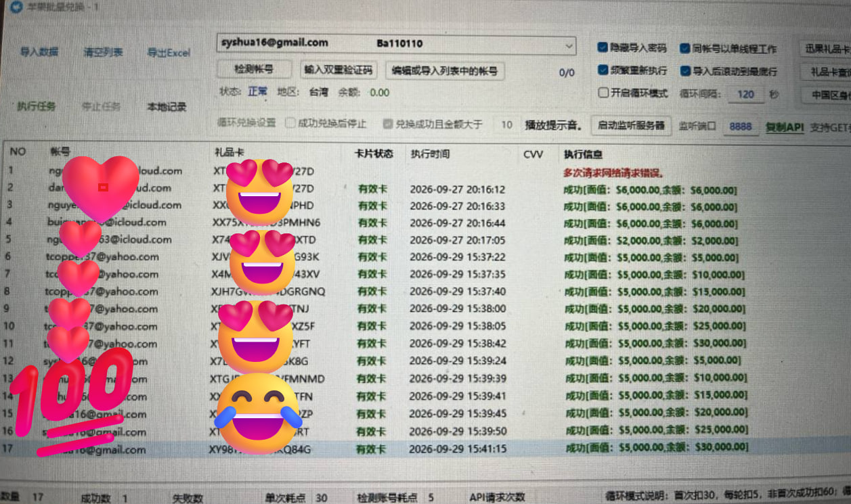Select time cell 2026-09-29 15:37:22
The height and width of the screenshot is (504, 851).
(x=457, y=257)
